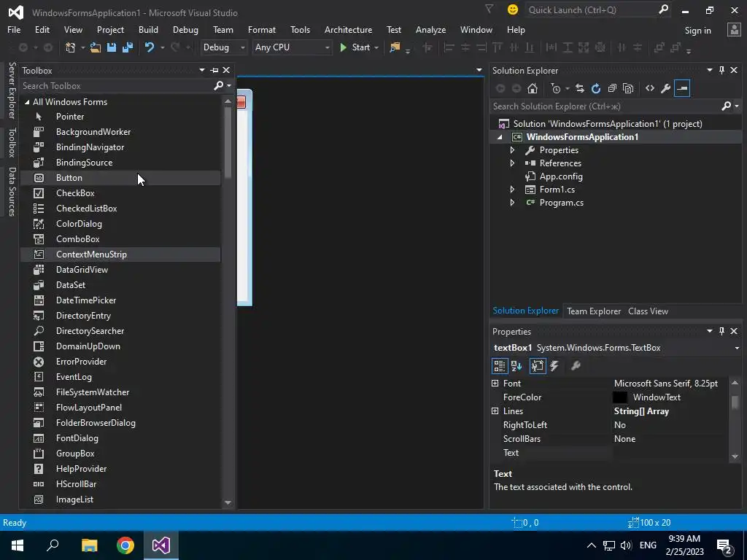Refresh the Solution Explorer

[x=596, y=88]
